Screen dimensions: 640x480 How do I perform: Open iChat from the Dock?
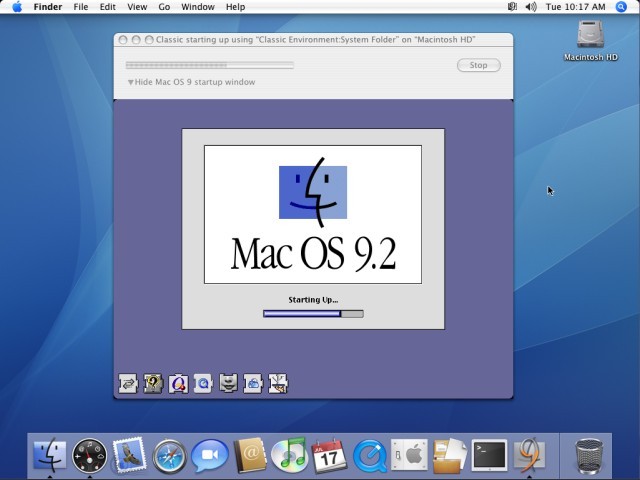(x=209, y=456)
